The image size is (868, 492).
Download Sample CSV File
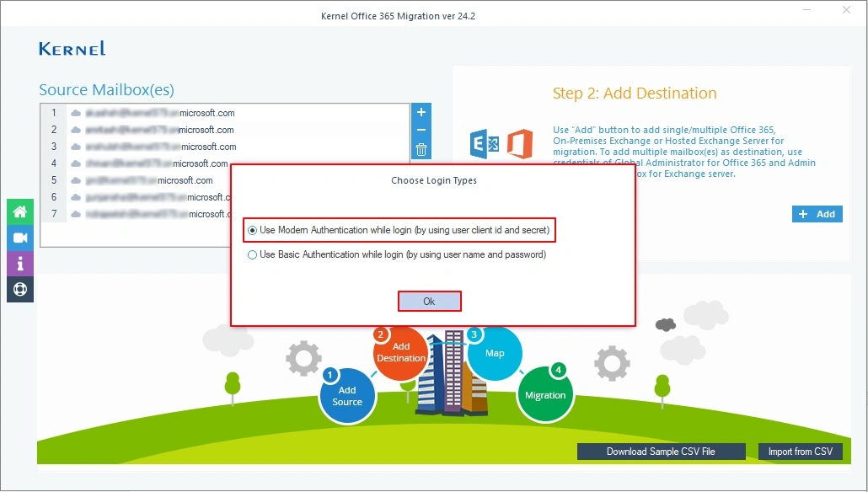pyautogui.click(x=661, y=452)
